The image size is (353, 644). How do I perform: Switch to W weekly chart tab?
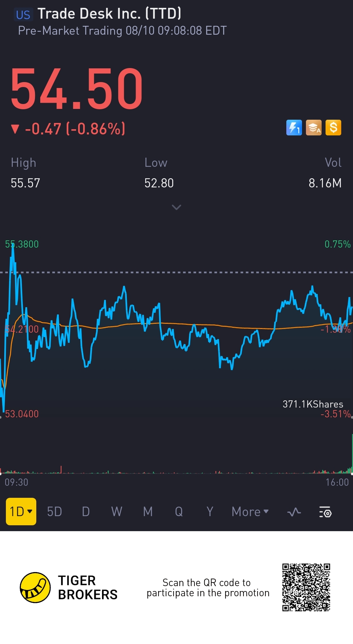coord(117,512)
